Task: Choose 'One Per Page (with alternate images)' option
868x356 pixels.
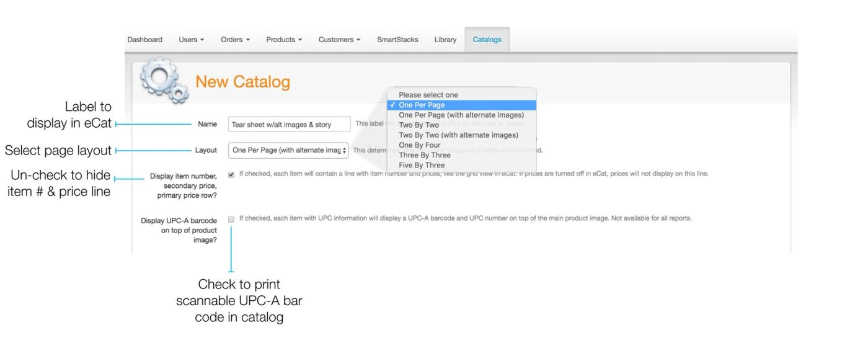Action: point(461,115)
